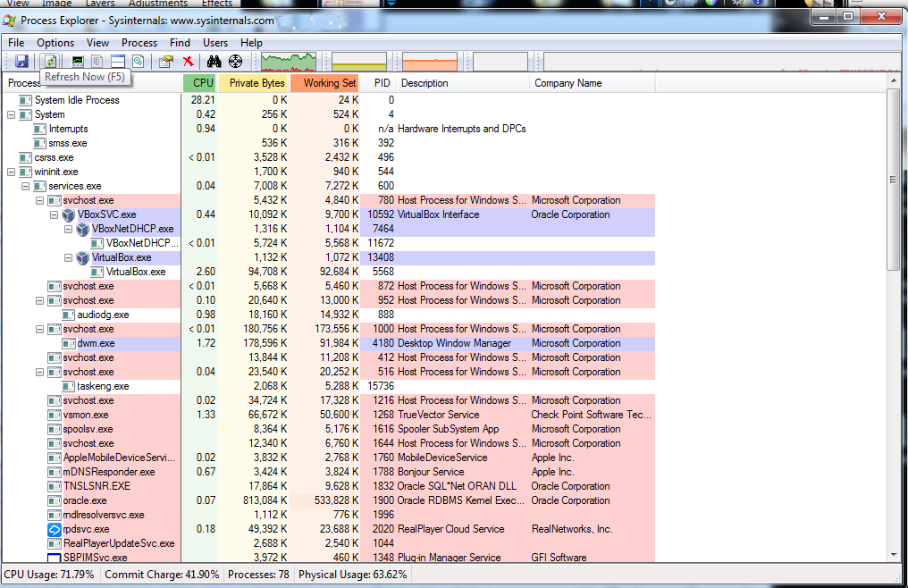
Task: Click the vertical scrollbar down arrow
Action: coord(894,555)
